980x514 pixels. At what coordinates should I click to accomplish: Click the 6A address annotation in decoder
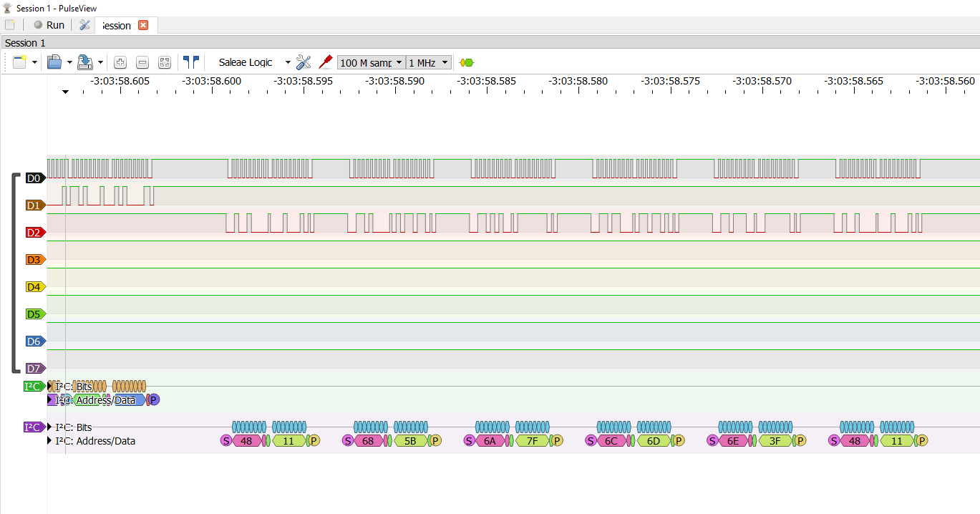click(489, 441)
